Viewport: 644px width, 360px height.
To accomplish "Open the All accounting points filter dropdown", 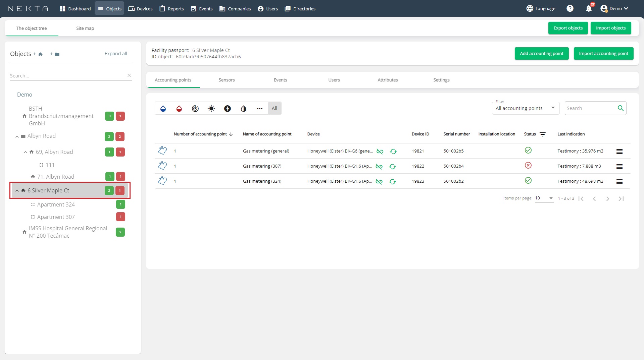I will tap(526, 108).
